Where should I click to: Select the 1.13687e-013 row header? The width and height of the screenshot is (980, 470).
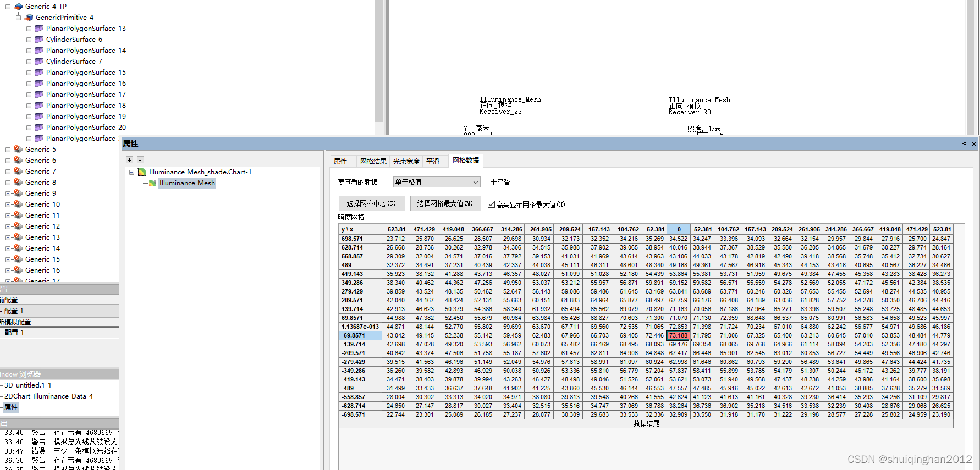coord(360,327)
